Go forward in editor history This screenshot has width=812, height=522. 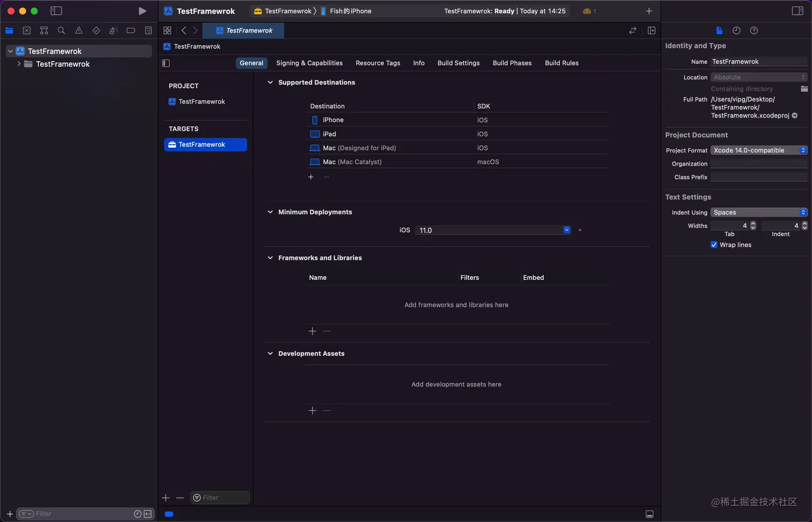195,31
